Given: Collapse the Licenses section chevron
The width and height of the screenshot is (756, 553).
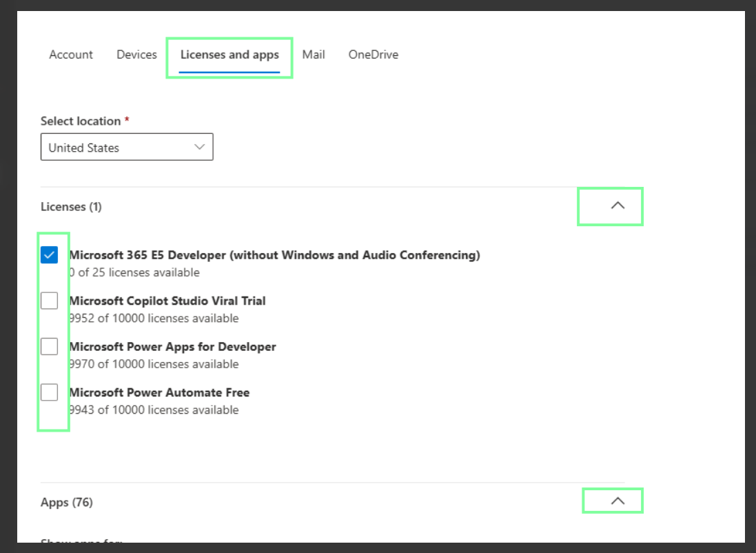Looking at the screenshot, I should tap(617, 205).
